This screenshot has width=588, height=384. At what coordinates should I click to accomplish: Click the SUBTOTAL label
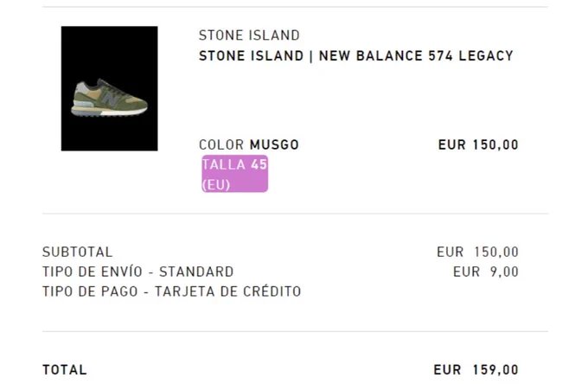[77, 252]
